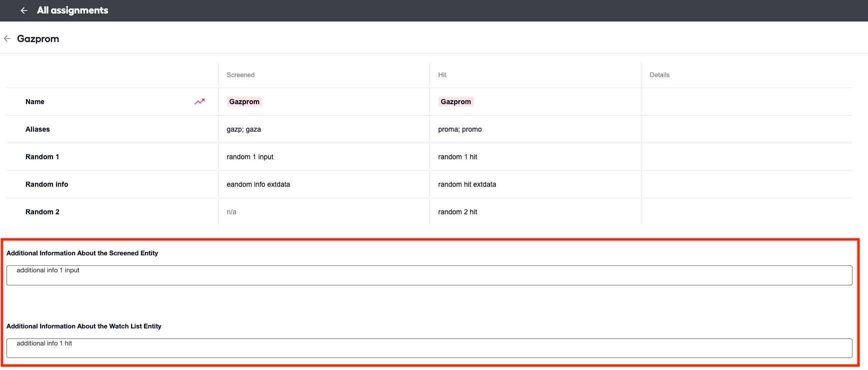Click the 'random 1 input' cell
This screenshot has width=868, height=370.
(250, 157)
